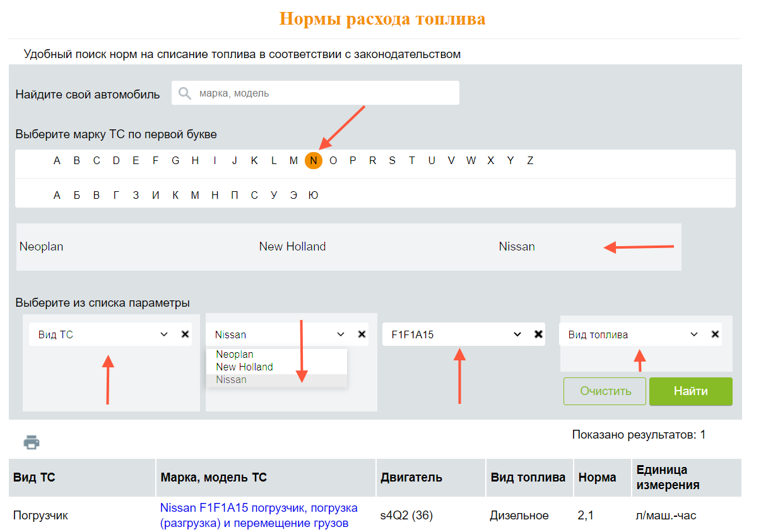This screenshot has width=761, height=532.
Task: Click the printer icon above the results table
Action: tap(32, 442)
